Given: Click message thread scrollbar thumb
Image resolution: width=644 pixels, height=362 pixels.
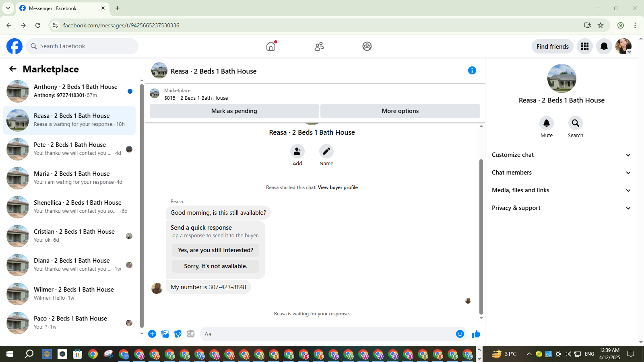Looking at the screenshot, I should [x=481, y=237].
